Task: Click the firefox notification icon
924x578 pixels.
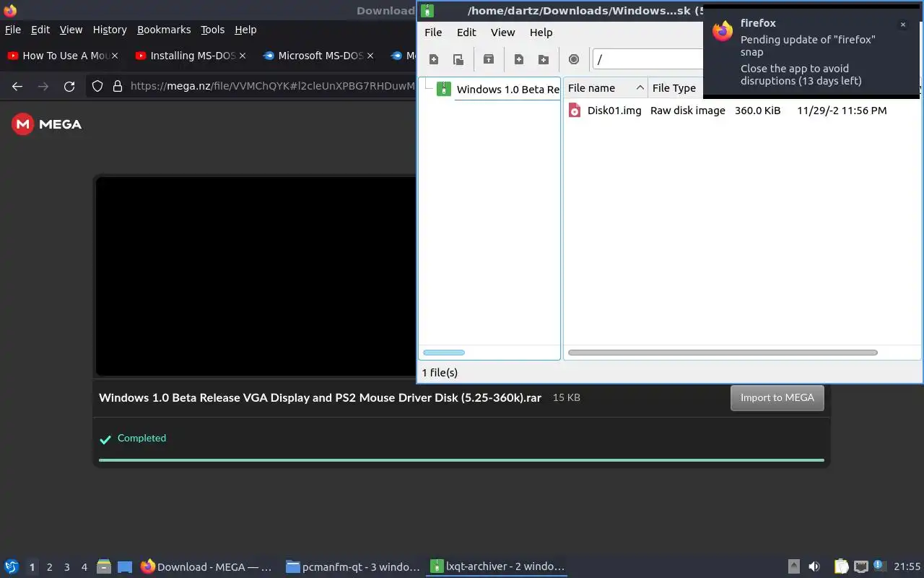Action: tap(723, 30)
